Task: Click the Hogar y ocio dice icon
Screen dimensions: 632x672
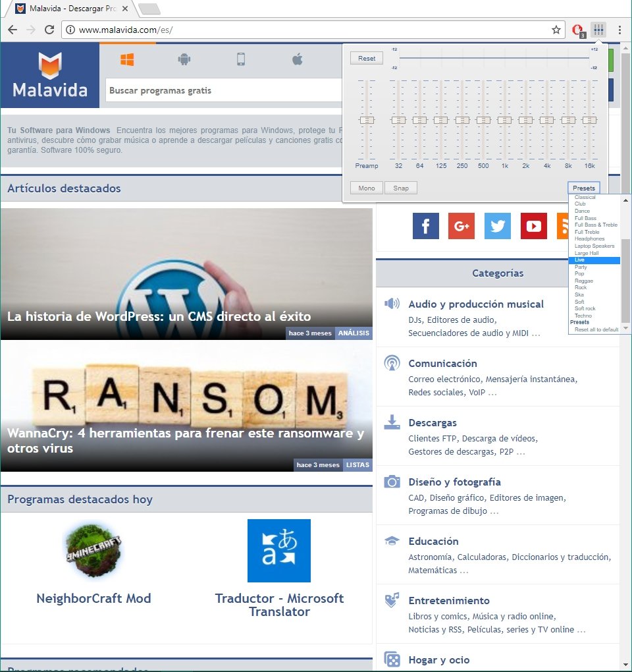Action: (x=392, y=659)
